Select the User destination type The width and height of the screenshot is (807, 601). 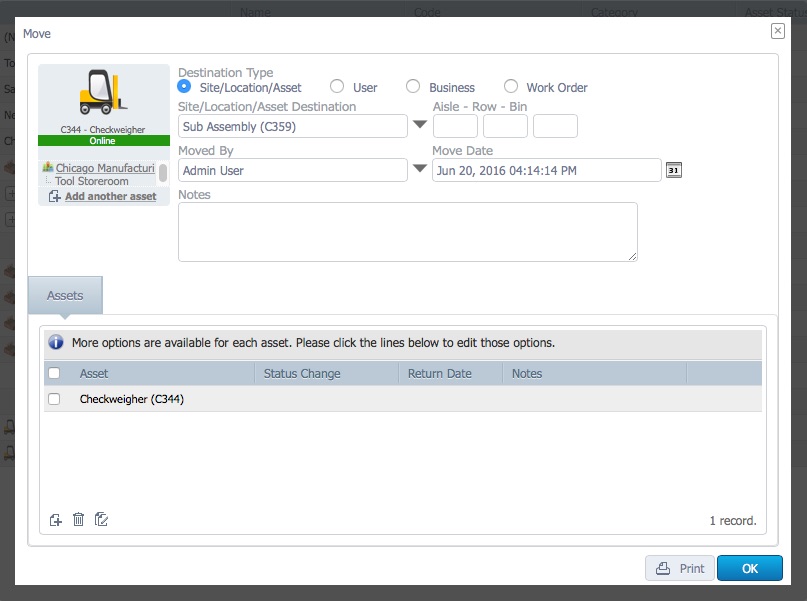click(337, 87)
